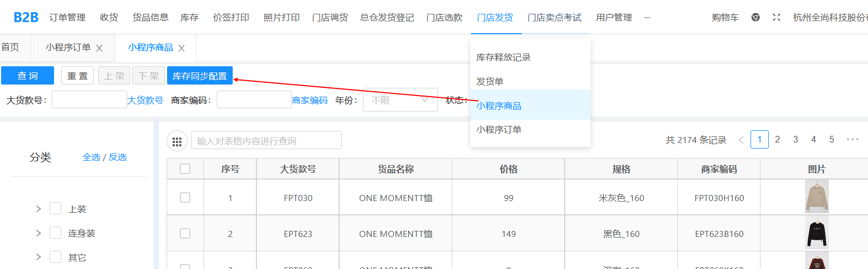Click the 全选 link
The height and width of the screenshot is (269, 868).
(92, 157)
